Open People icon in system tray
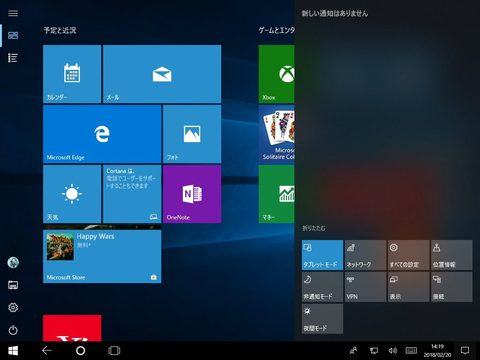The image size is (480, 360). pyautogui.click(x=354, y=351)
